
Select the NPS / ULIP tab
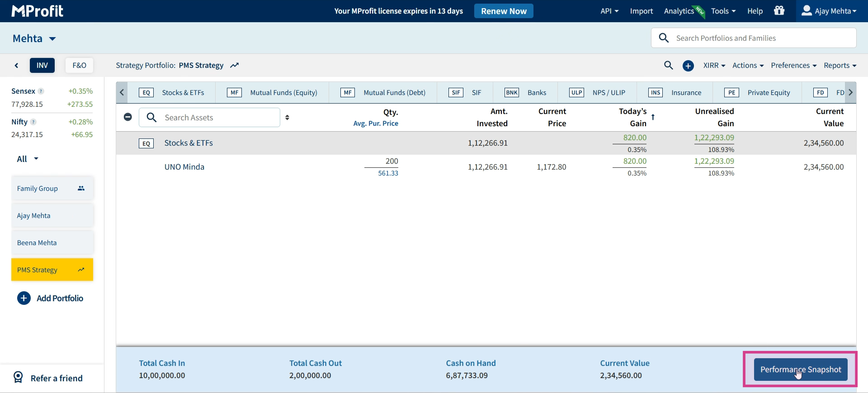[597, 93]
